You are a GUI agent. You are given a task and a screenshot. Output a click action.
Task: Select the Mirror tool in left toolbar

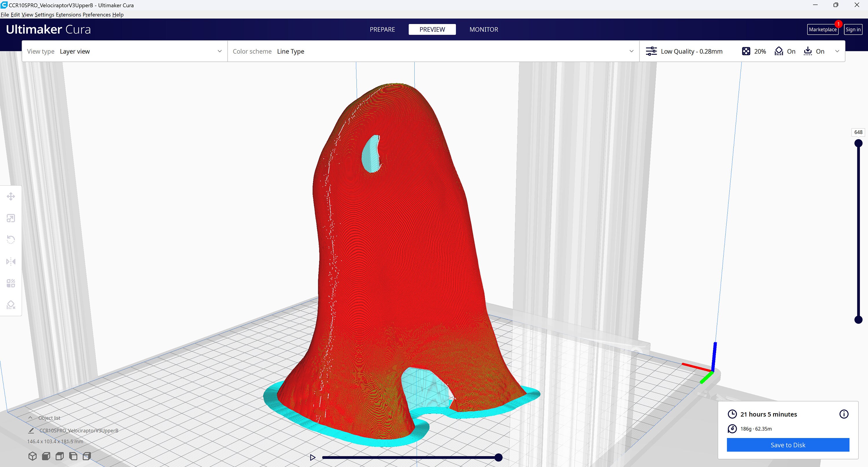(x=11, y=261)
